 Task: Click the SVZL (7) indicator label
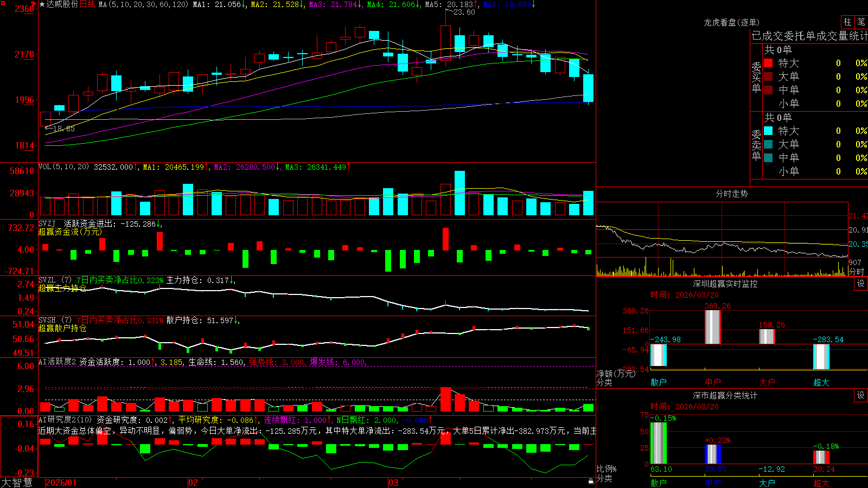[55, 280]
